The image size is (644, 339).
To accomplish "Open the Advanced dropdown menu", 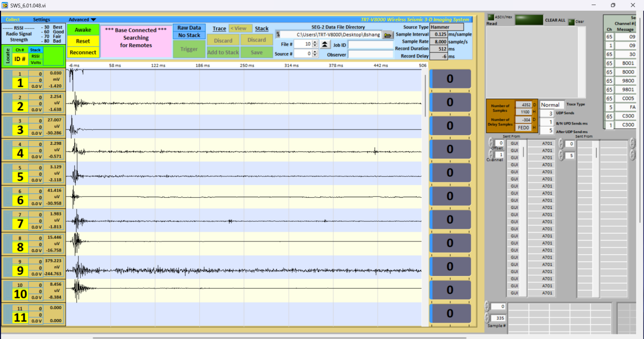I will [x=82, y=19].
